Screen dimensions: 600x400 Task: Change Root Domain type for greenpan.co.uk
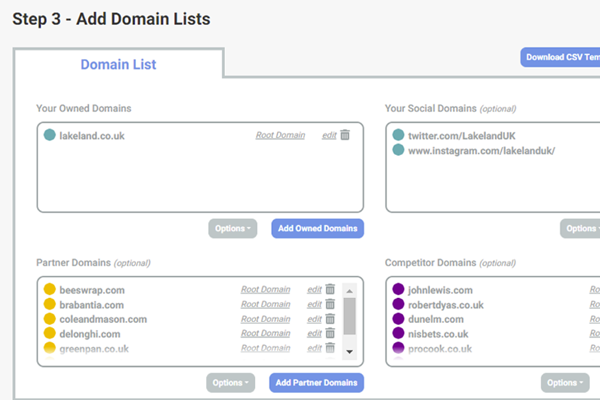pos(266,348)
